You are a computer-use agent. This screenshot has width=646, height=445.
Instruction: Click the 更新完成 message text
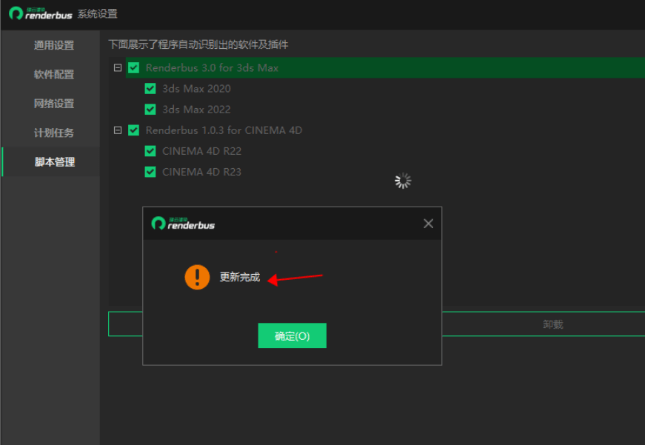tap(240, 277)
